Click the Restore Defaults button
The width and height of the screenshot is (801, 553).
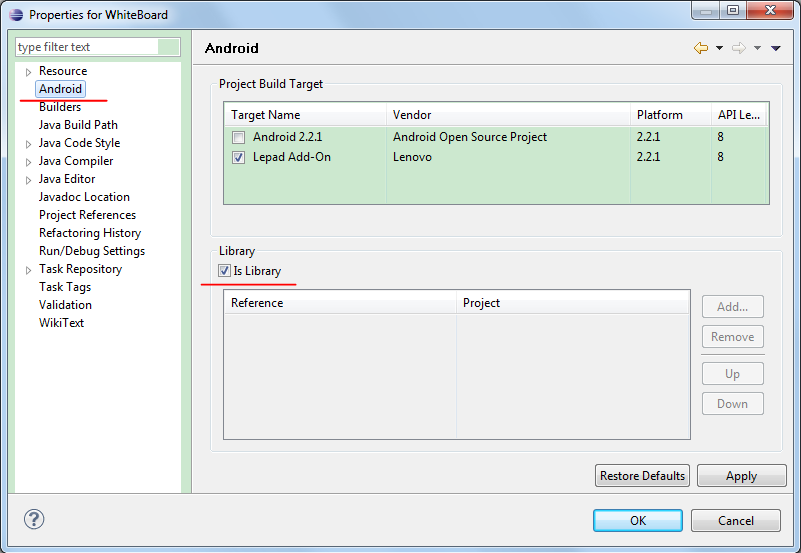click(x=642, y=476)
